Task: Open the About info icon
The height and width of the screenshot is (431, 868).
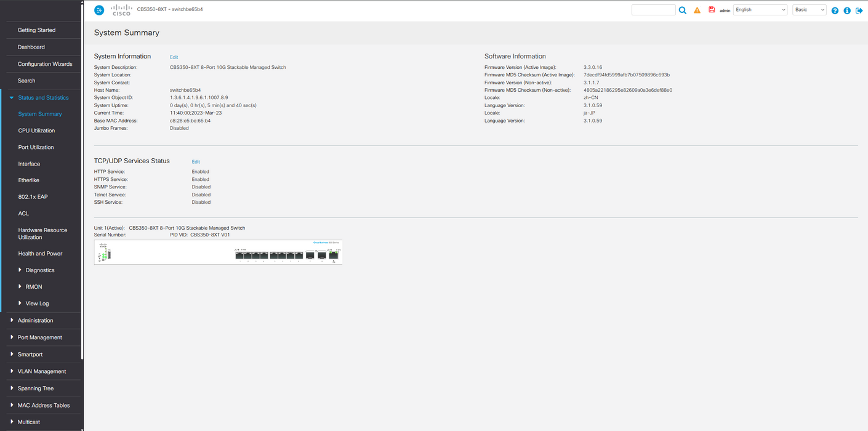Action: click(847, 10)
